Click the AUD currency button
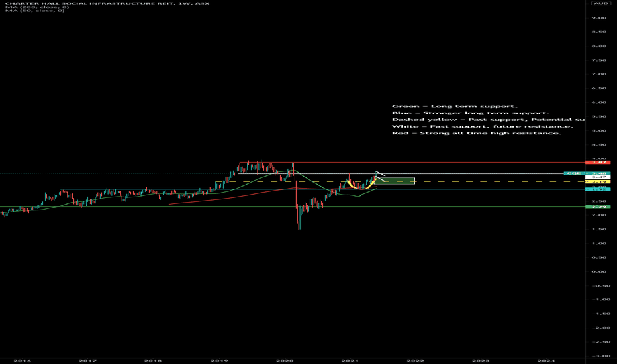 click(601, 3)
